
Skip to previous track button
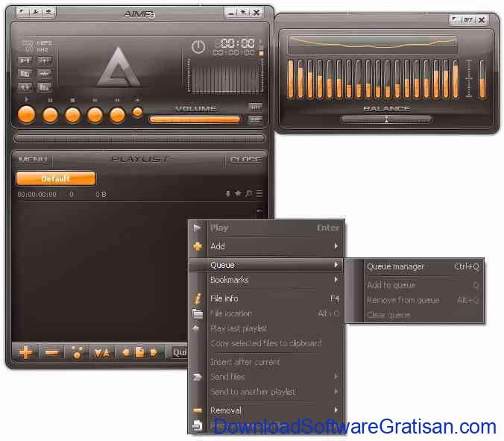point(95,115)
